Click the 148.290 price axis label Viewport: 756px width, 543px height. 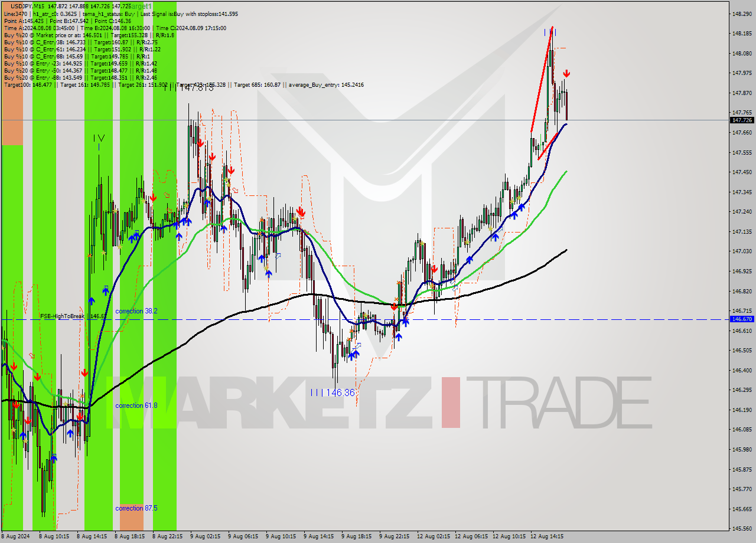[x=742, y=13]
